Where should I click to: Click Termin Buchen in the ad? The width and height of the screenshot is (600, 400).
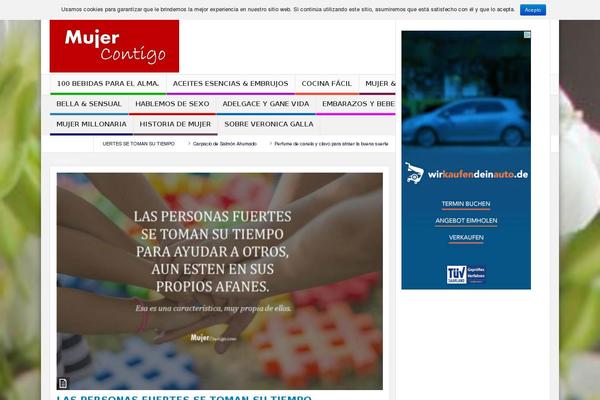(x=466, y=204)
